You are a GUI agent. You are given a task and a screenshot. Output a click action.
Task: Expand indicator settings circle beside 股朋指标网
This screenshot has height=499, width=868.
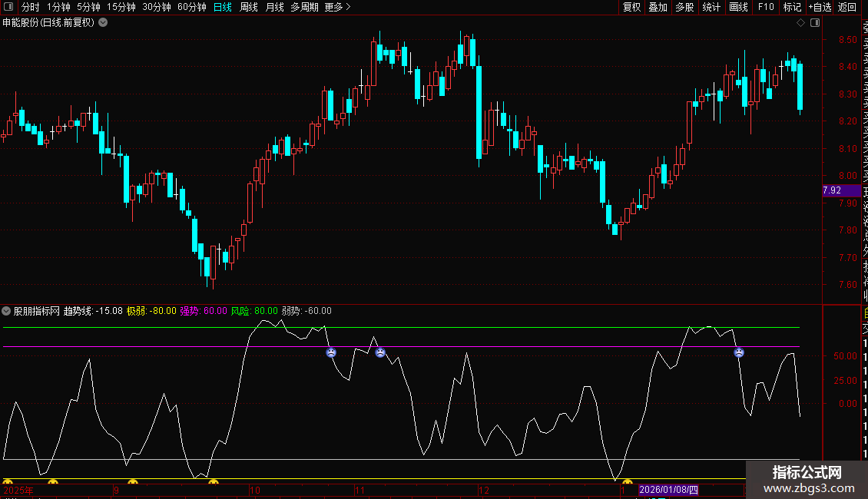coord(6,311)
